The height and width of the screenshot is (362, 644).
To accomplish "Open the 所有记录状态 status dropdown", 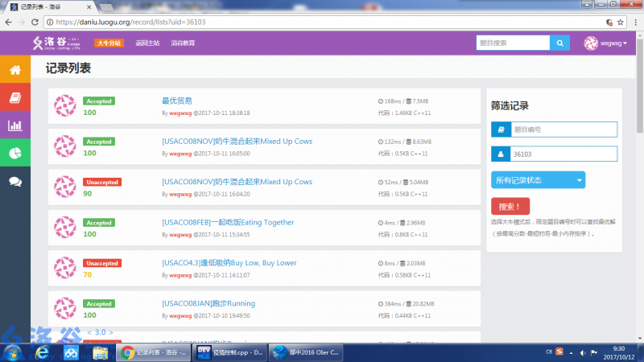I will coord(538,180).
